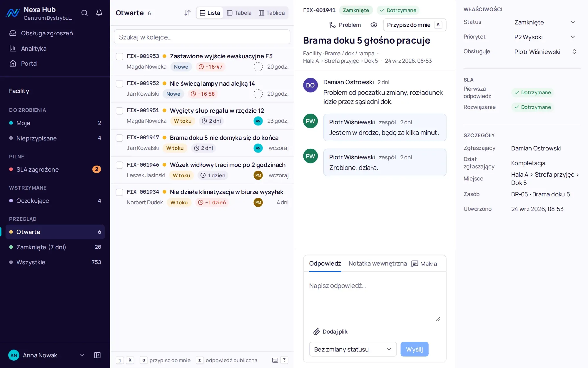Check the FIX-001934 row checkbox
Viewport: 588px width, 368px height.
119,192
